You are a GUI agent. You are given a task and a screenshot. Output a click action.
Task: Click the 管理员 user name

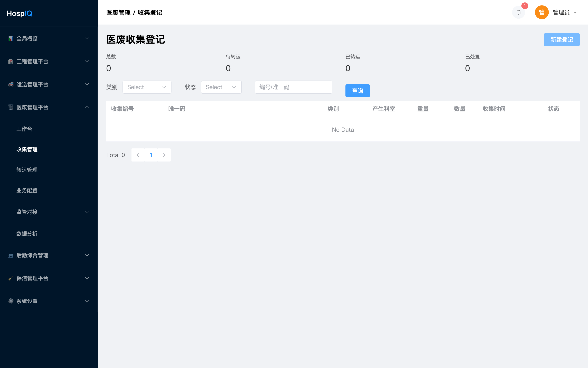click(x=561, y=12)
